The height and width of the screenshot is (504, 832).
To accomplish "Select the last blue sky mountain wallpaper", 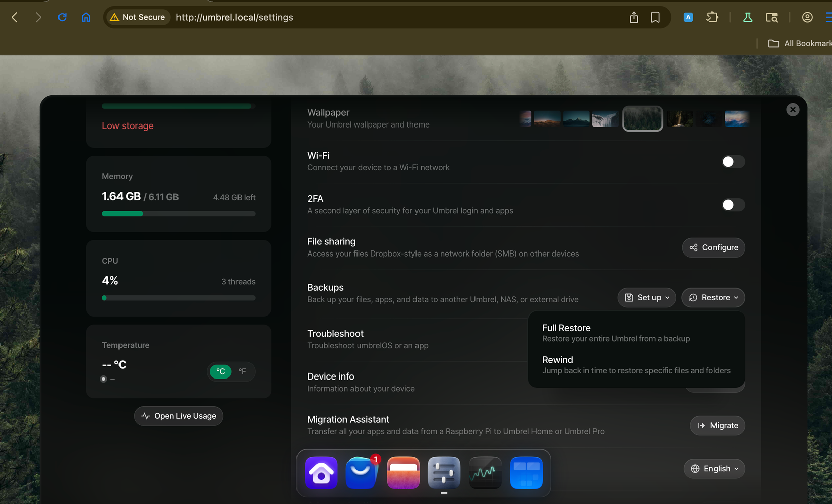I will pos(737,118).
